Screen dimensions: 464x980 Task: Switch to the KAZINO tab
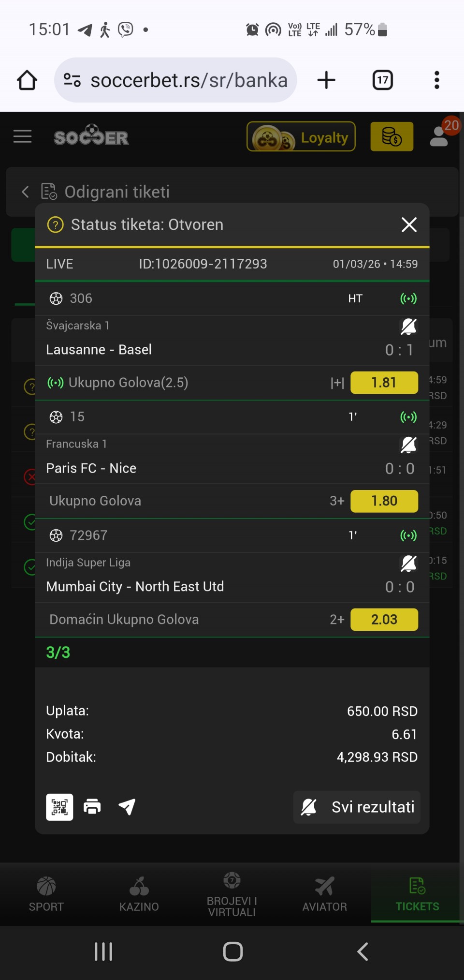(x=139, y=894)
